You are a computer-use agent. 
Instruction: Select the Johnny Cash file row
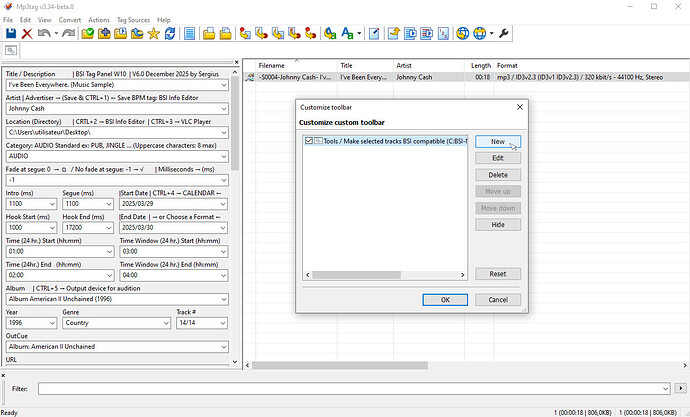[466, 77]
